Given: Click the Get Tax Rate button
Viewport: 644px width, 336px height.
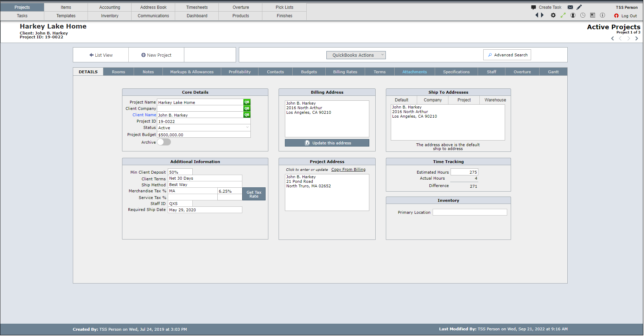Looking at the screenshot, I should (x=254, y=194).
